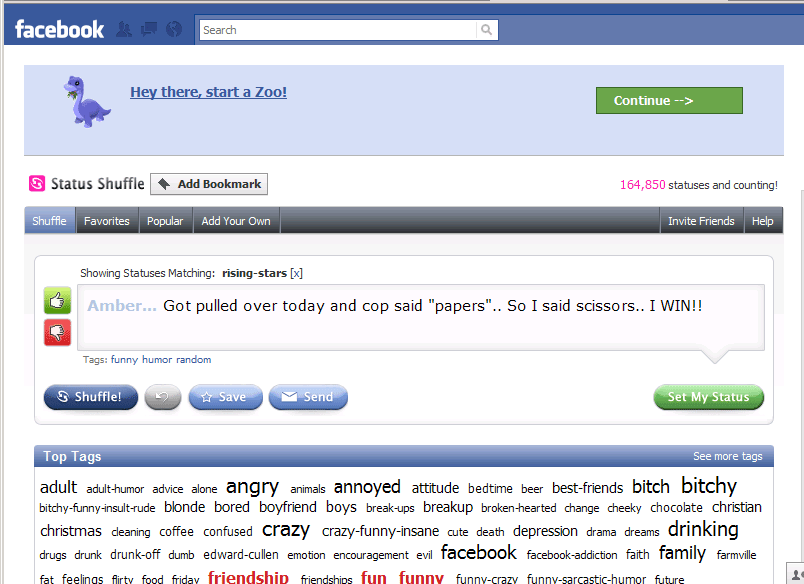Screen dimensions: 804x584
Task: Select the 'blonde' top tag
Action: pyautogui.click(x=185, y=507)
